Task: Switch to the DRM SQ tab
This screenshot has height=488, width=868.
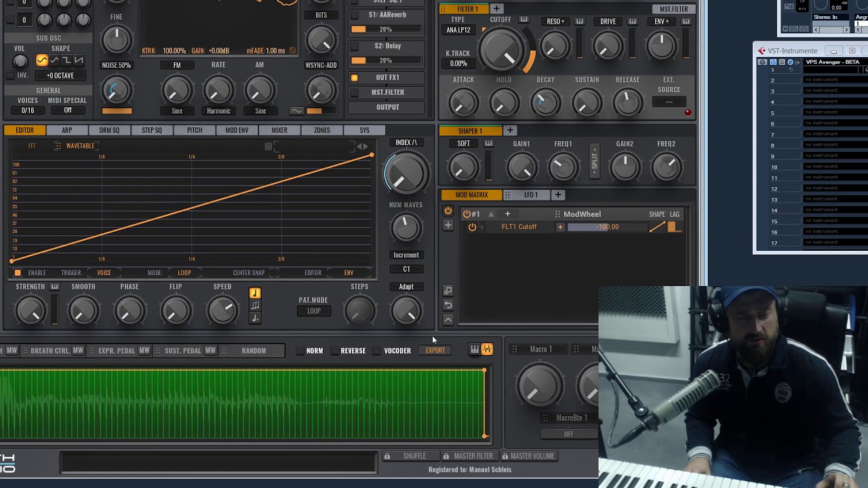Action: point(109,130)
